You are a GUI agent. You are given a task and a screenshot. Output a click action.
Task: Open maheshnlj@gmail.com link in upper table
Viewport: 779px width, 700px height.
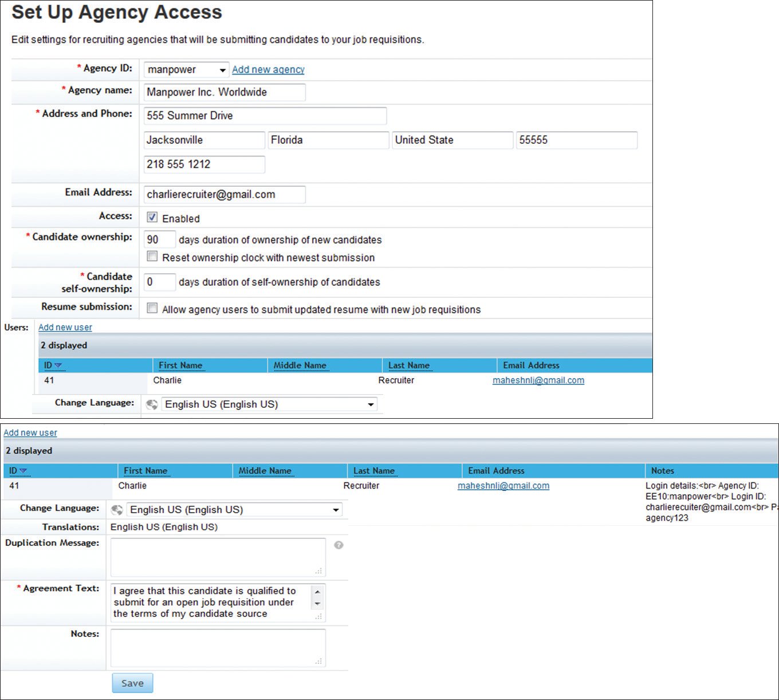(538, 380)
